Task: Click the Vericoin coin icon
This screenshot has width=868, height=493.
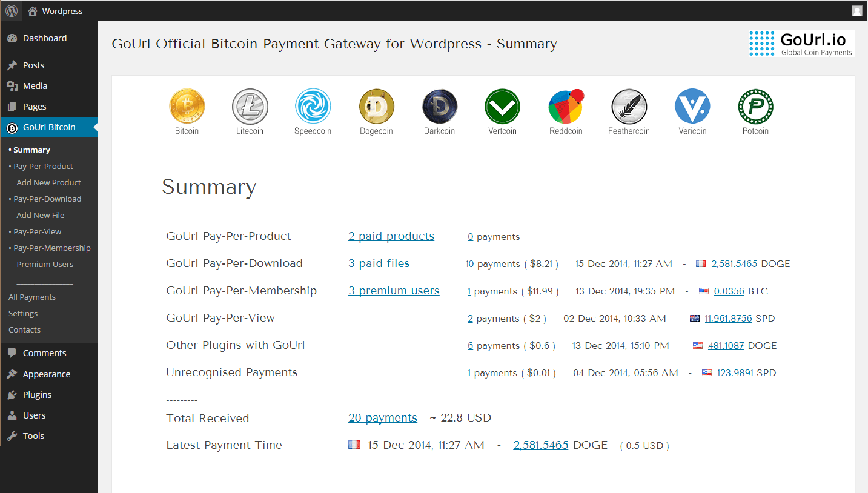Action: click(692, 107)
